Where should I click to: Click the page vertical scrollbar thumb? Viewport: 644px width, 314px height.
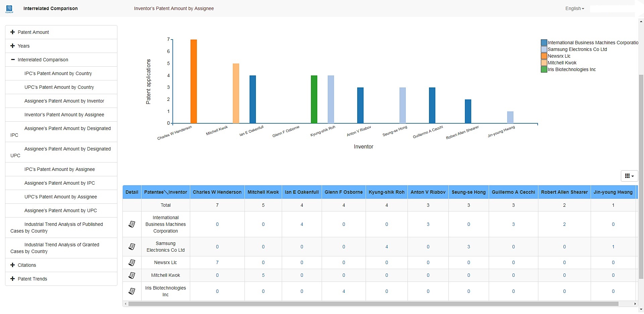(x=641, y=177)
